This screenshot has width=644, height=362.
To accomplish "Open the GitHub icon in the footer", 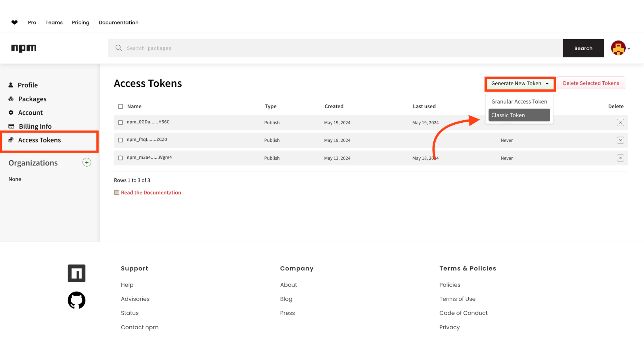I will tap(76, 300).
